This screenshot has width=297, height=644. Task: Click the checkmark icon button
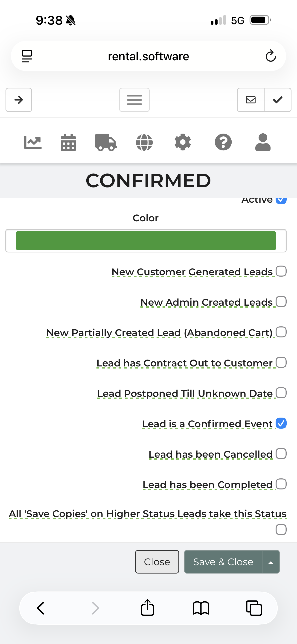tap(277, 100)
